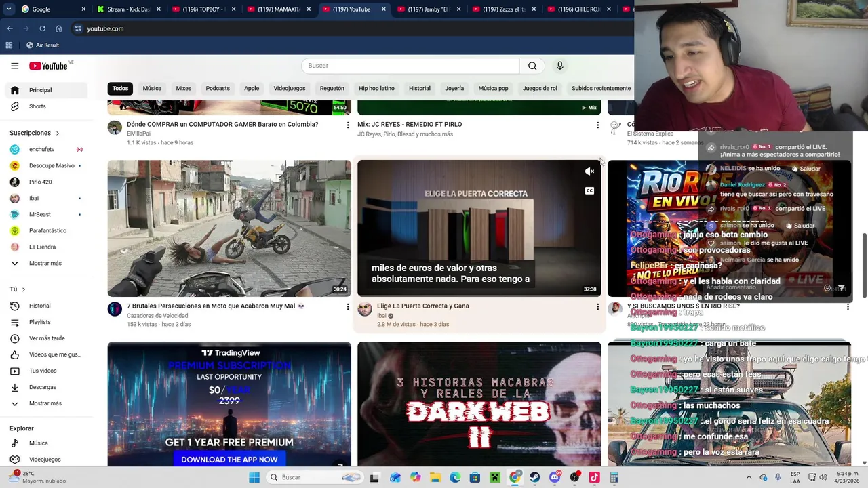Open the YouTube hamburger guide menu
The height and width of the screenshot is (488, 868).
pyautogui.click(x=14, y=66)
